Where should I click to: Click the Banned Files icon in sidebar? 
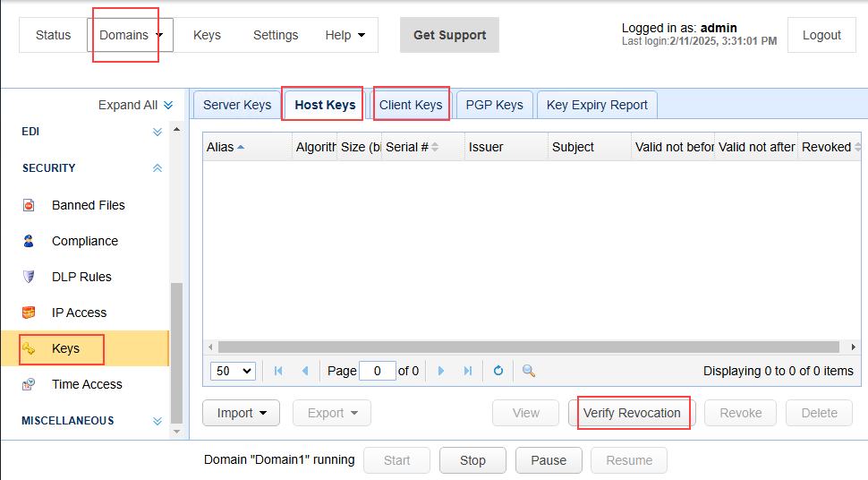point(29,205)
